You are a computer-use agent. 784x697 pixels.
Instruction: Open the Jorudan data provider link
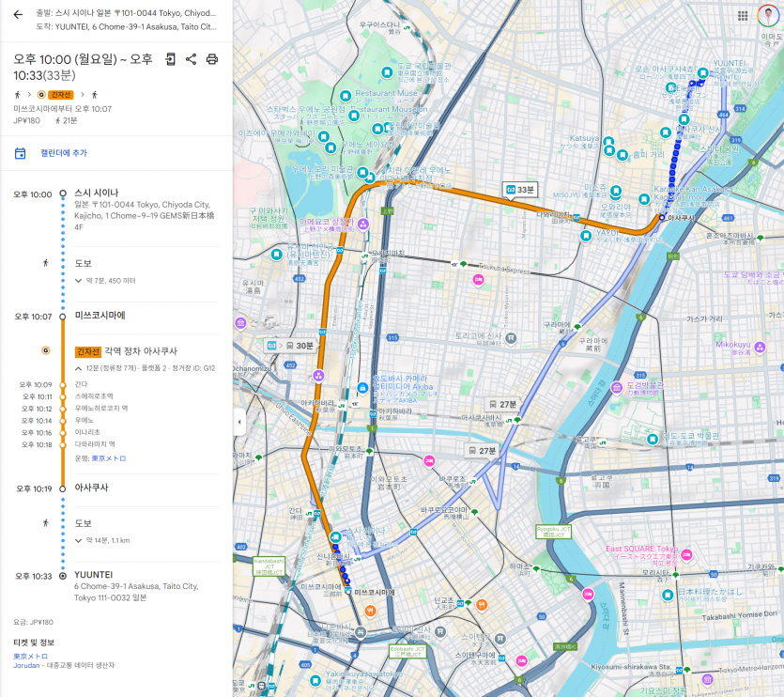[26, 665]
